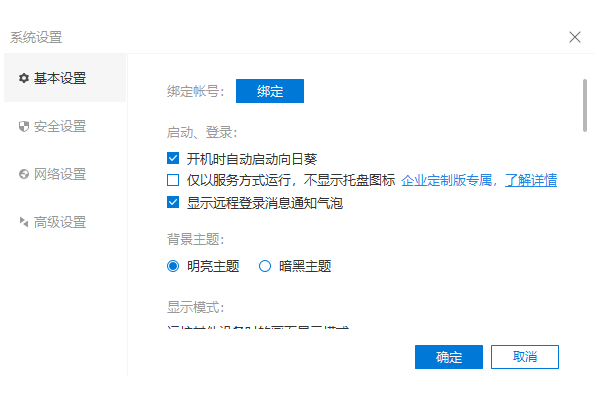Screen dimensions: 600x400
Task: Uncheck 开机时自动启动向日葵 checkbox
Action: tap(173, 158)
